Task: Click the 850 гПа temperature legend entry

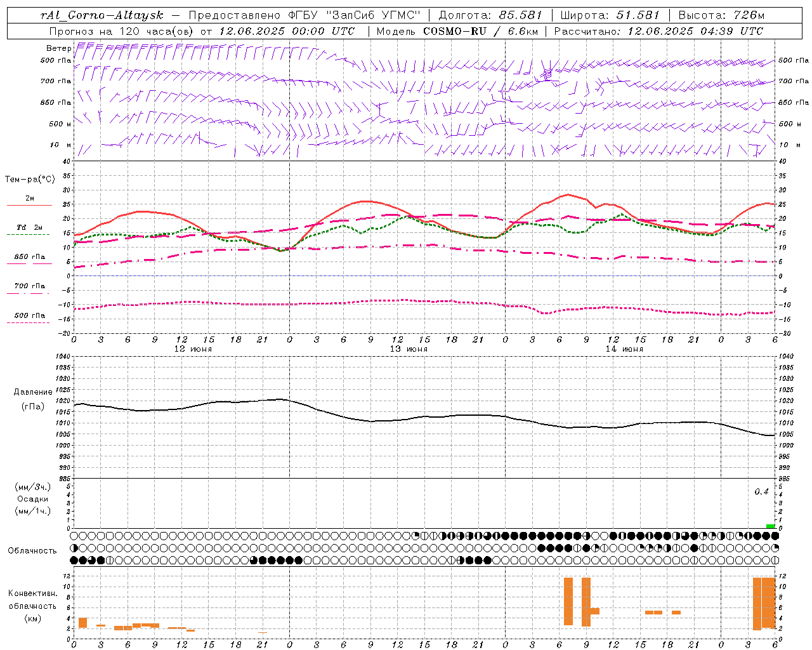Action: pyautogui.click(x=30, y=257)
